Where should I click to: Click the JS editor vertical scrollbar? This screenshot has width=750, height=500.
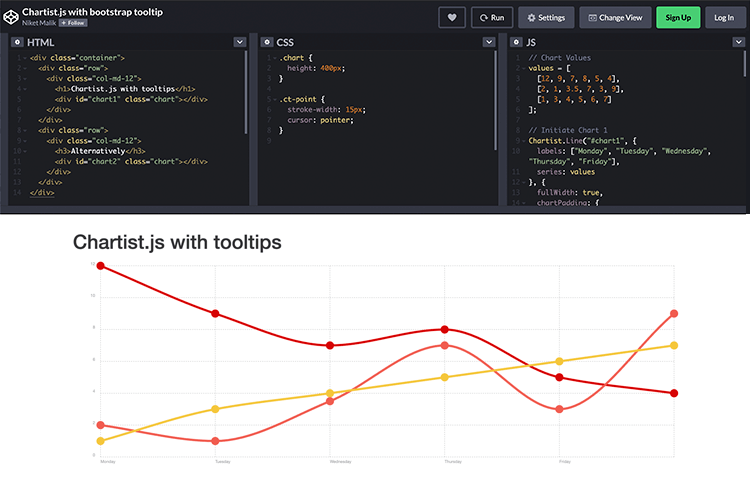[744, 63]
